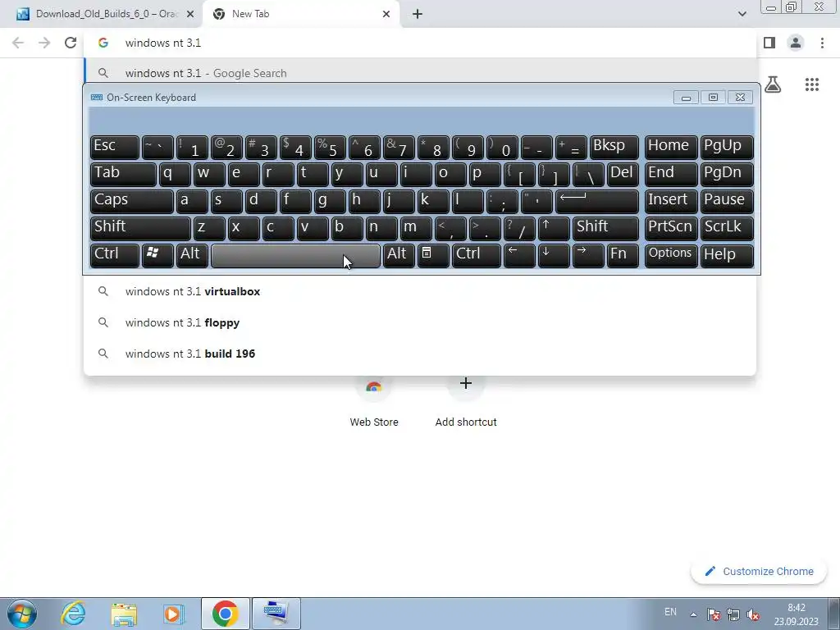The height and width of the screenshot is (630, 840).
Task: Click the Windows logo key on the keyboard
Action: [x=157, y=255]
